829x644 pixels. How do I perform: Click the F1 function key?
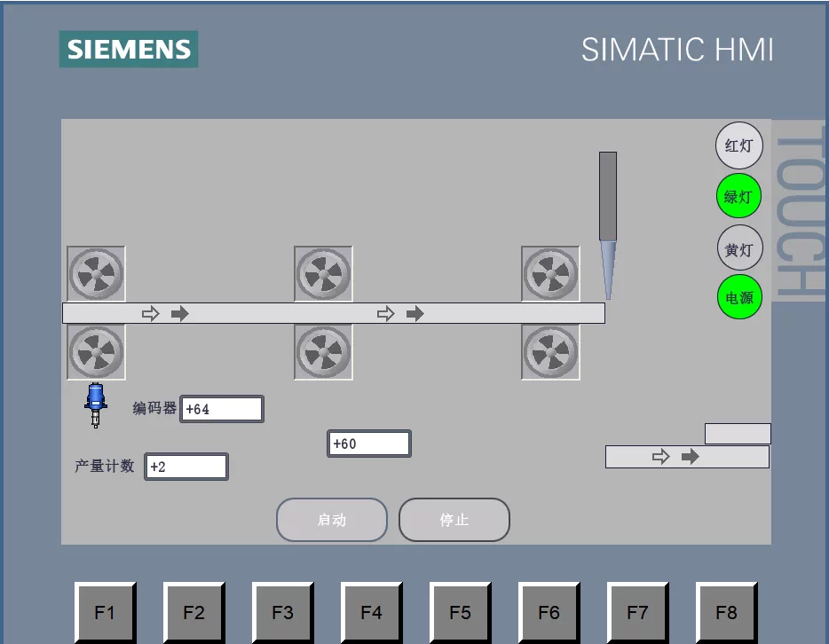pos(106,612)
